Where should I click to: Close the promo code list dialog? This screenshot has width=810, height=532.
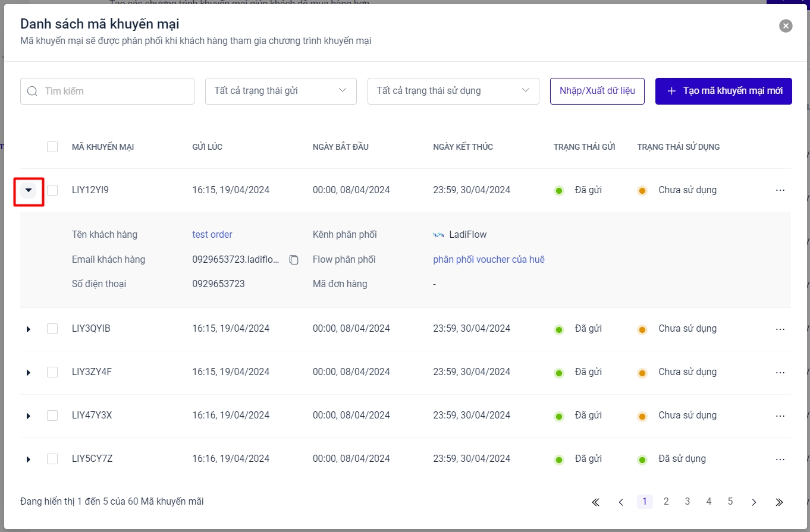tap(786, 26)
